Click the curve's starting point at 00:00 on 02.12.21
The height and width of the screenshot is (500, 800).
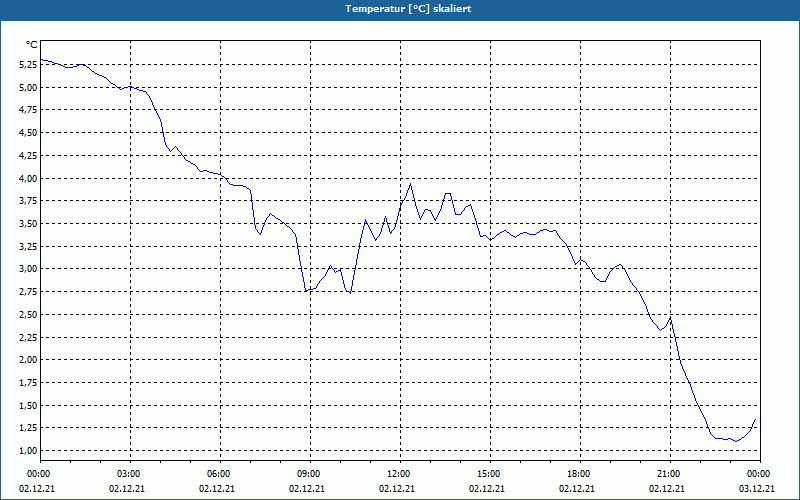pyautogui.click(x=41, y=60)
